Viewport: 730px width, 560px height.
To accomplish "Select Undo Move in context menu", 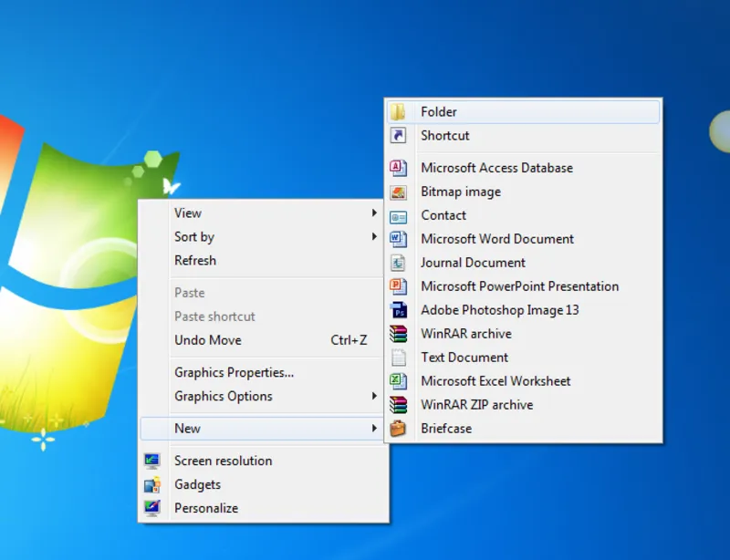I will [263, 340].
